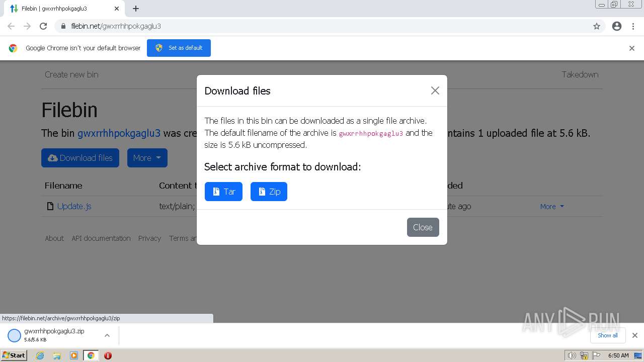Open the red security taskbar icon
Screen dimensions: 644x362
[108, 355]
